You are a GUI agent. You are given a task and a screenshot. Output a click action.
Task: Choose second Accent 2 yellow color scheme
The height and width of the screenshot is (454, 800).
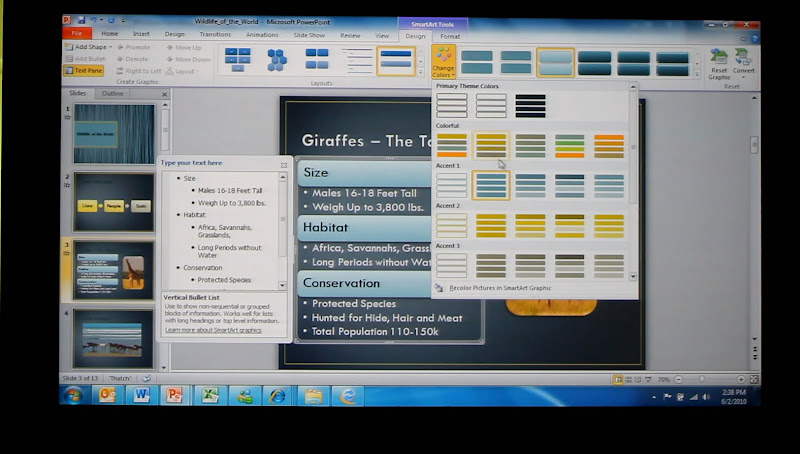pos(491,225)
